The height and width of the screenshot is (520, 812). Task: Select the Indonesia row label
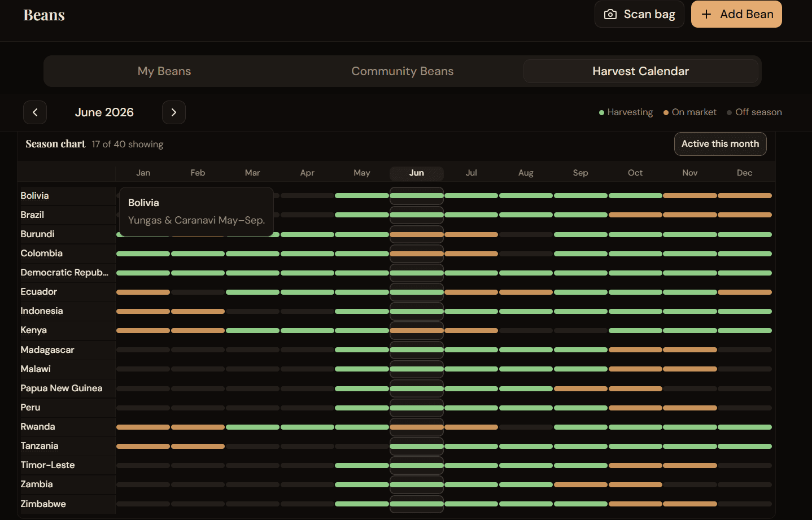(41, 311)
